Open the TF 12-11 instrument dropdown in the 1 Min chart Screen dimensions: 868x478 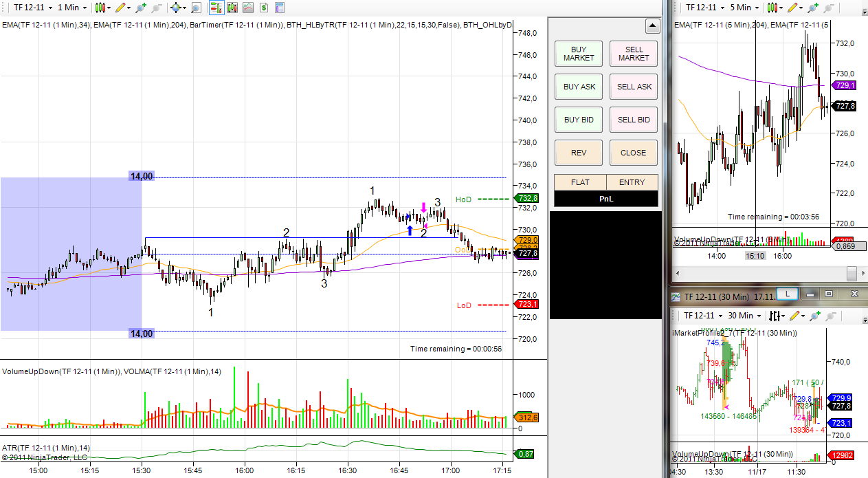coord(34,8)
